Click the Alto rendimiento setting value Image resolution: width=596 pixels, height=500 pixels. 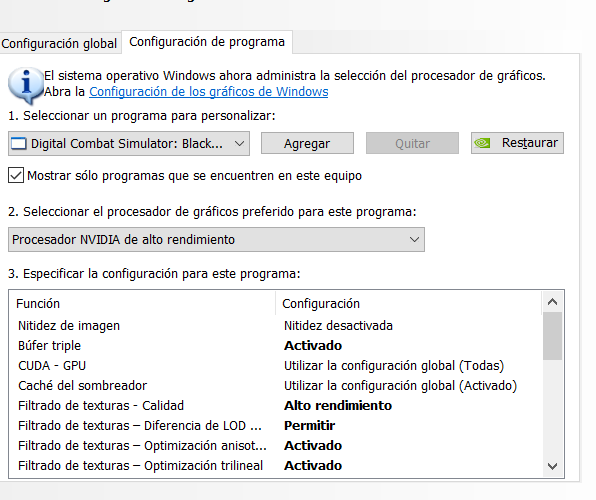click(x=338, y=406)
